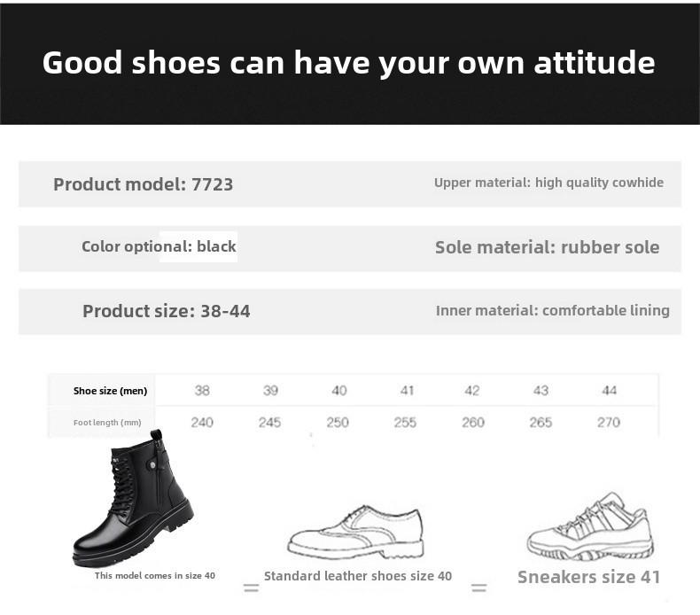Click the Good shoes headline banner

[350, 64]
